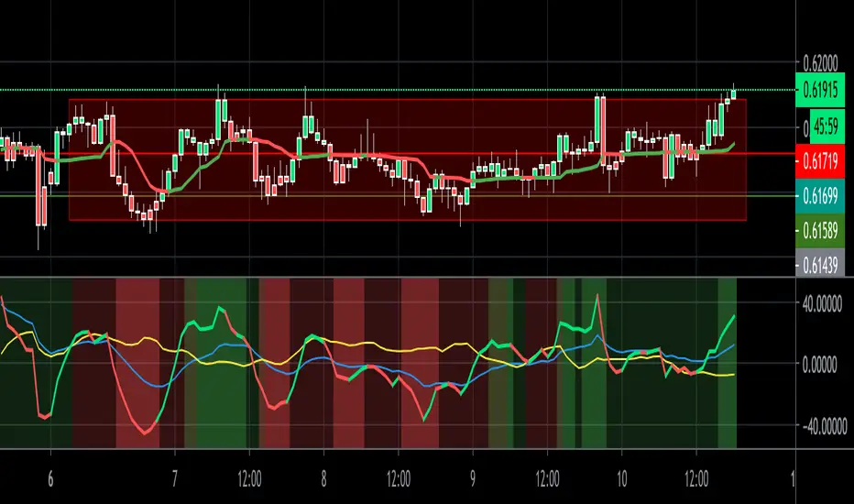The height and width of the screenshot is (504, 854).
Task: Click the green 0.61915 current price label
Action: [x=820, y=90]
